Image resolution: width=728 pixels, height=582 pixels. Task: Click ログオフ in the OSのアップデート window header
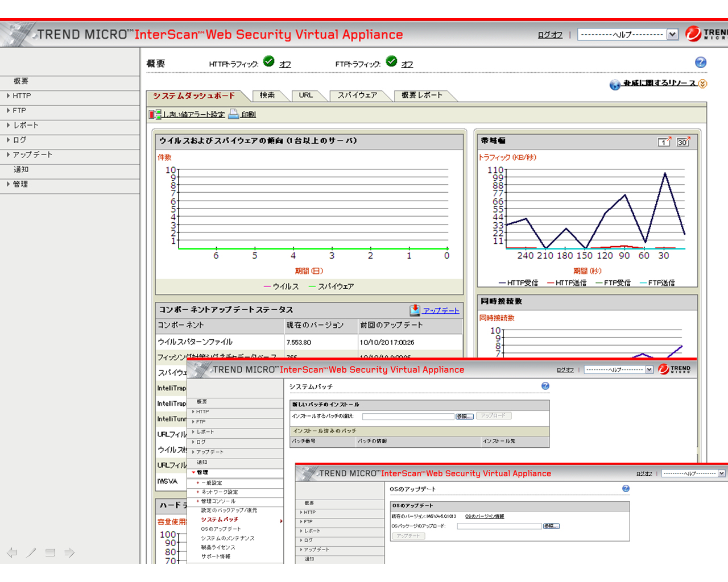644,473
